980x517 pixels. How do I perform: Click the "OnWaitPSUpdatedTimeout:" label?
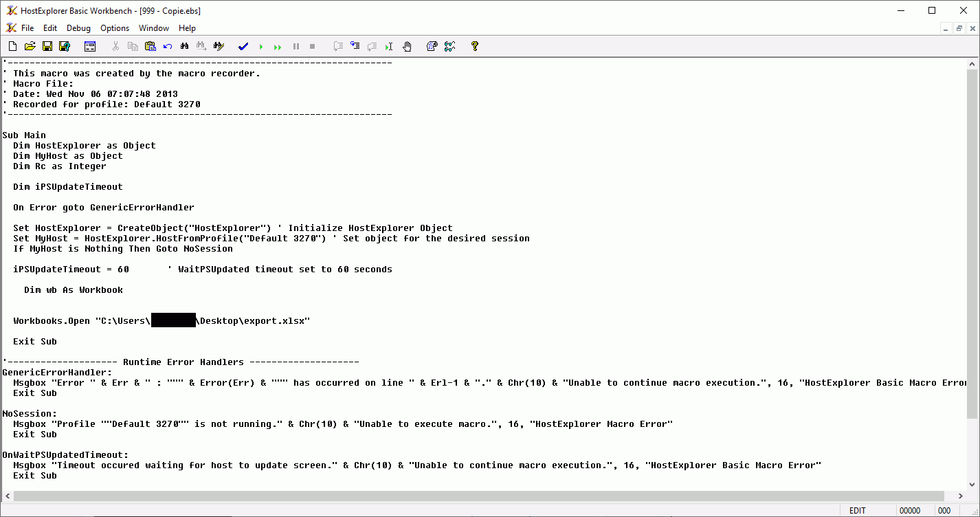tap(65, 455)
